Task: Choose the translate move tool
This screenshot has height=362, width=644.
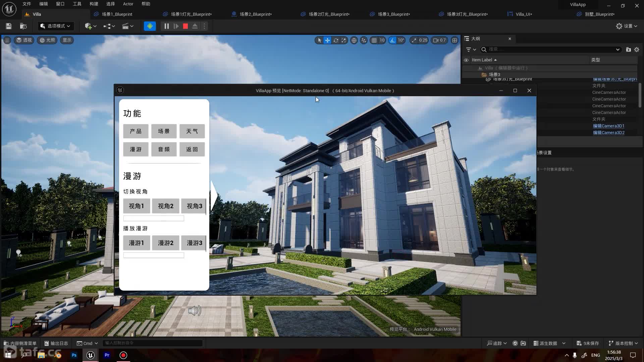Action: coord(327,40)
